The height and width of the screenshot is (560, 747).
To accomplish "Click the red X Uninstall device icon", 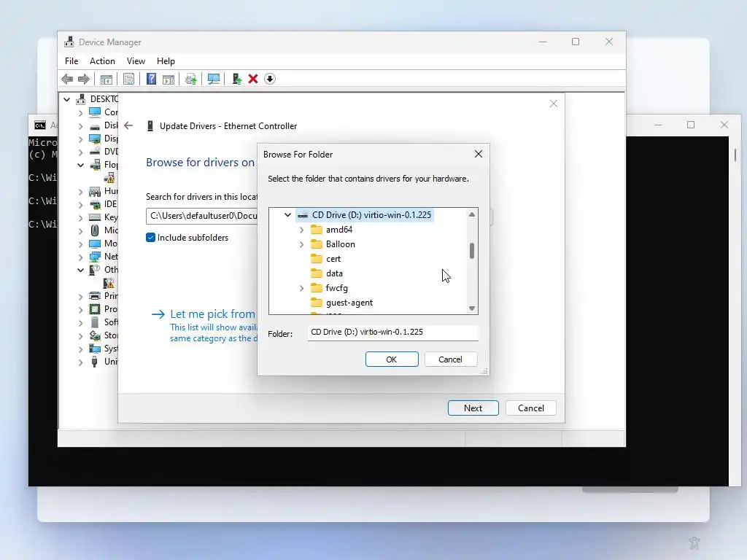I will point(253,79).
